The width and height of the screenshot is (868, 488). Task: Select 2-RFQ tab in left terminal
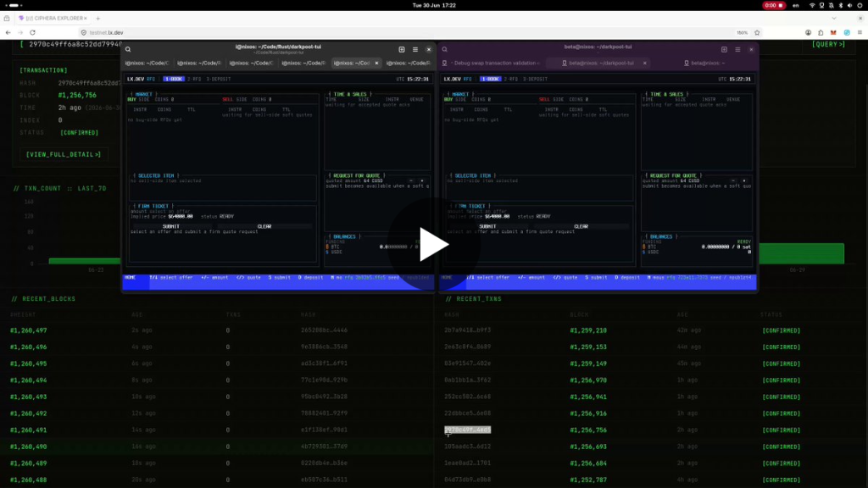point(194,79)
